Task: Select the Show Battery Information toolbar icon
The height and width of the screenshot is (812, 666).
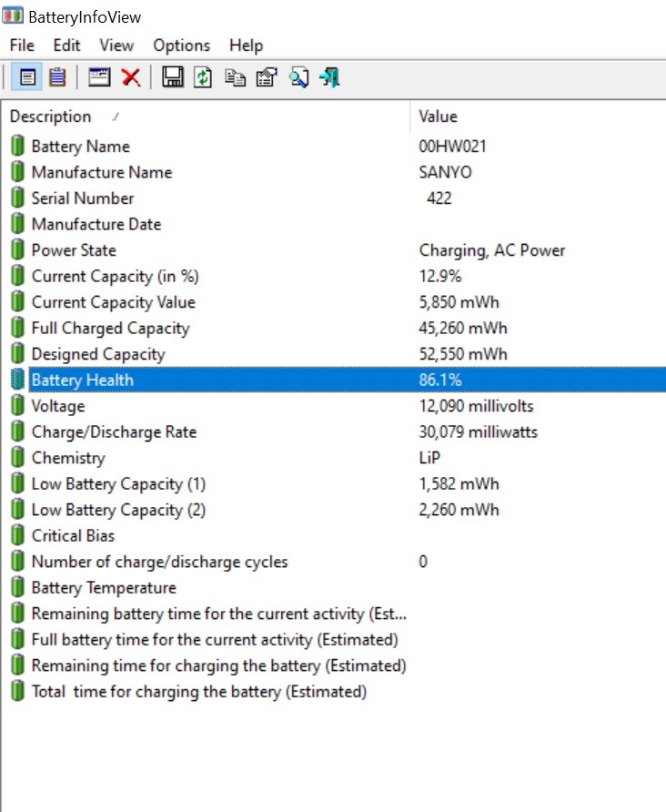Action: [x=27, y=77]
